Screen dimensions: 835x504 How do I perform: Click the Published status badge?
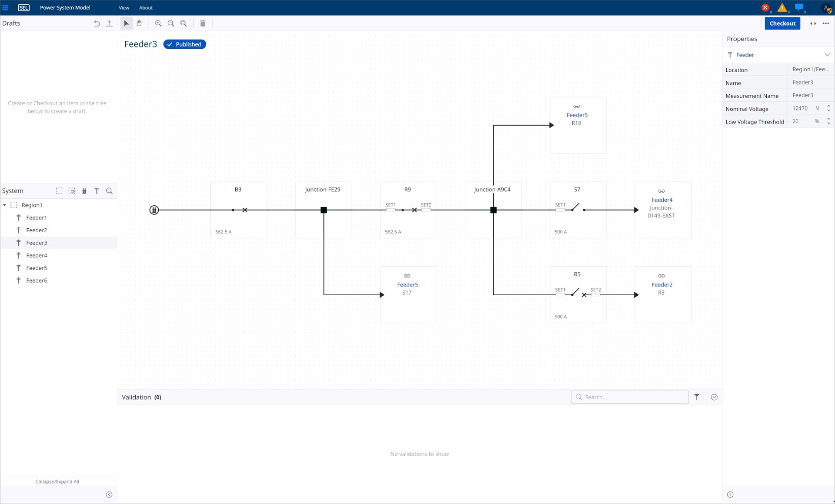184,44
